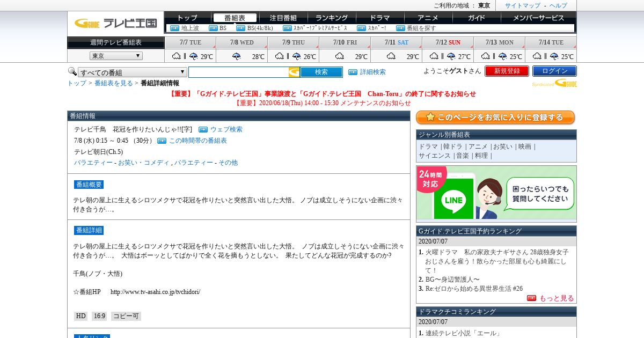644x338 pixels.
Task: Open 映画 genre listing
Action: point(525,146)
